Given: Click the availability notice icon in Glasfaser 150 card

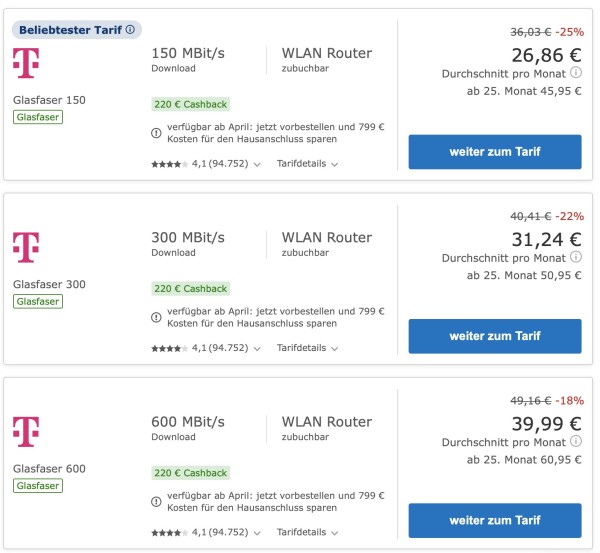Looking at the screenshot, I should tap(156, 133).
